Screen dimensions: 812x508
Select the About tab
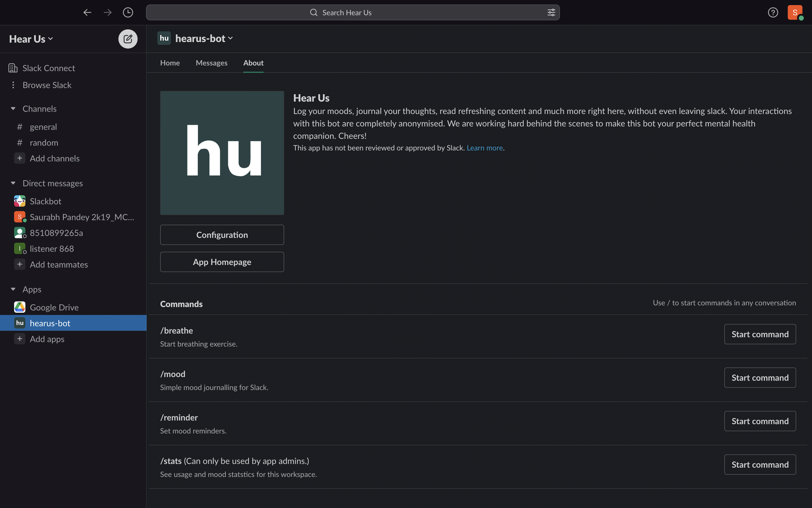253,63
